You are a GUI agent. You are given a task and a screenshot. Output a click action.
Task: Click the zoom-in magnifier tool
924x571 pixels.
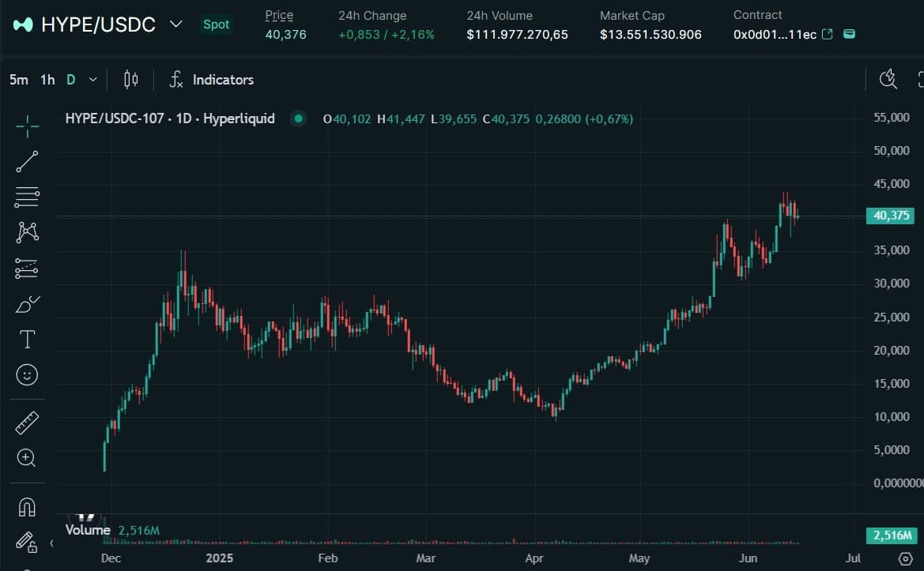coord(27,458)
